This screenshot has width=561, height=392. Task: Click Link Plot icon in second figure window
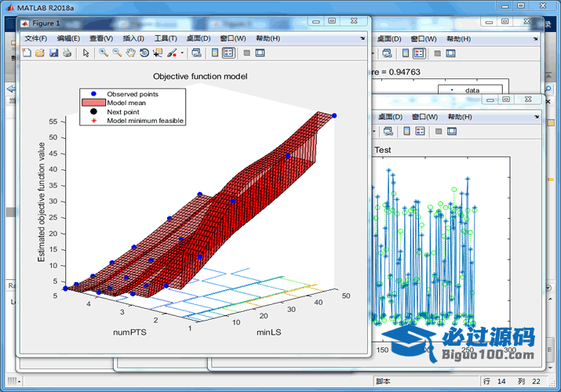(387, 53)
